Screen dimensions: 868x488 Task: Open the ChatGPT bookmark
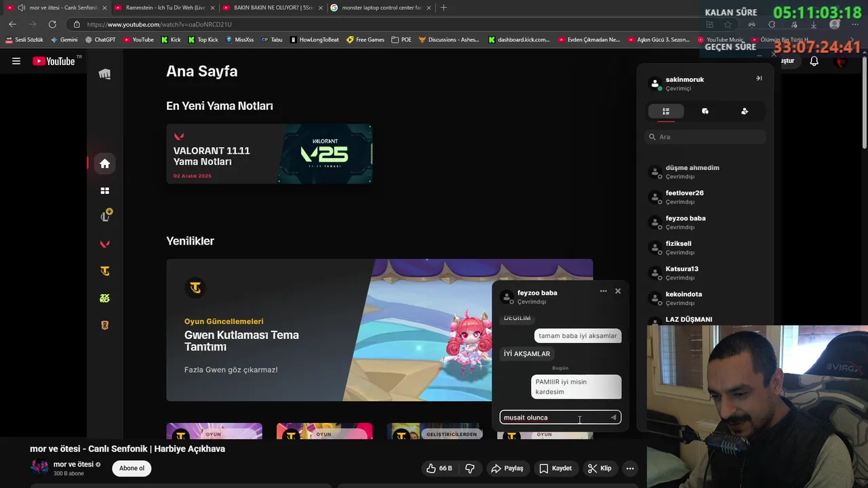tap(100, 40)
